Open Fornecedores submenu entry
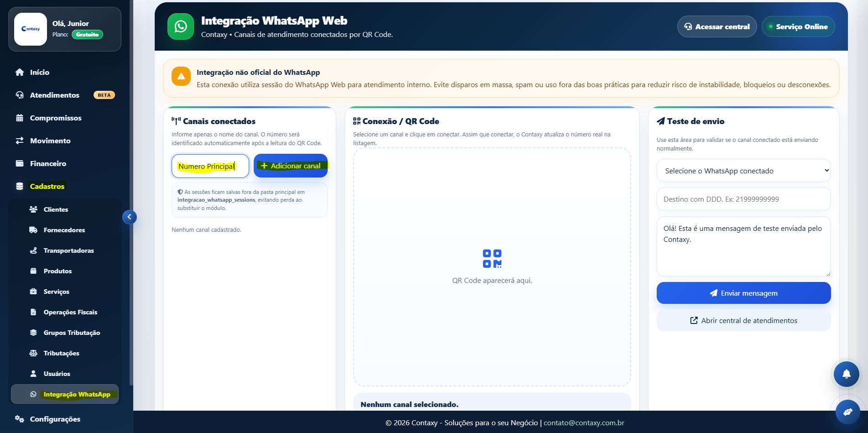Screen dimensions: 868x433 coord(65,230)
